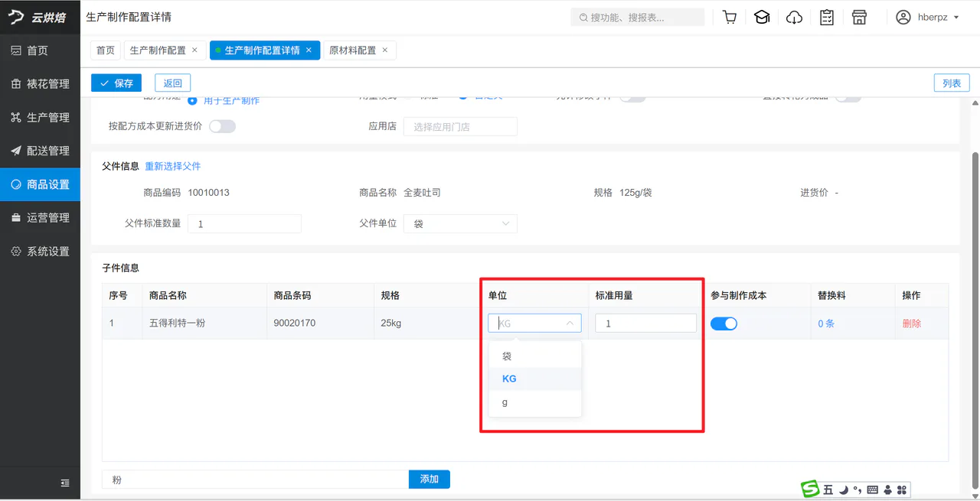Close the 生产制作配置详情 tab
Image resolution: width=980 pixels, height=501 pixels.
tap(309, 50)
